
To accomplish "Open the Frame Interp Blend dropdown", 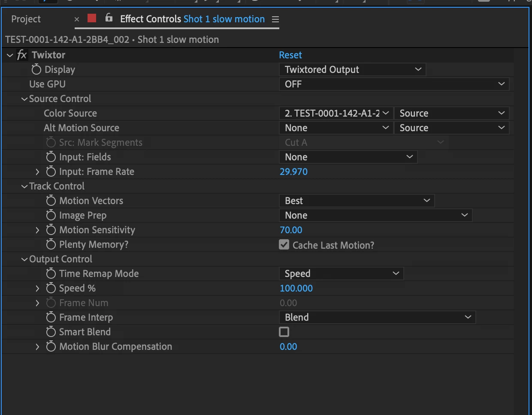I will pos(377,317).
